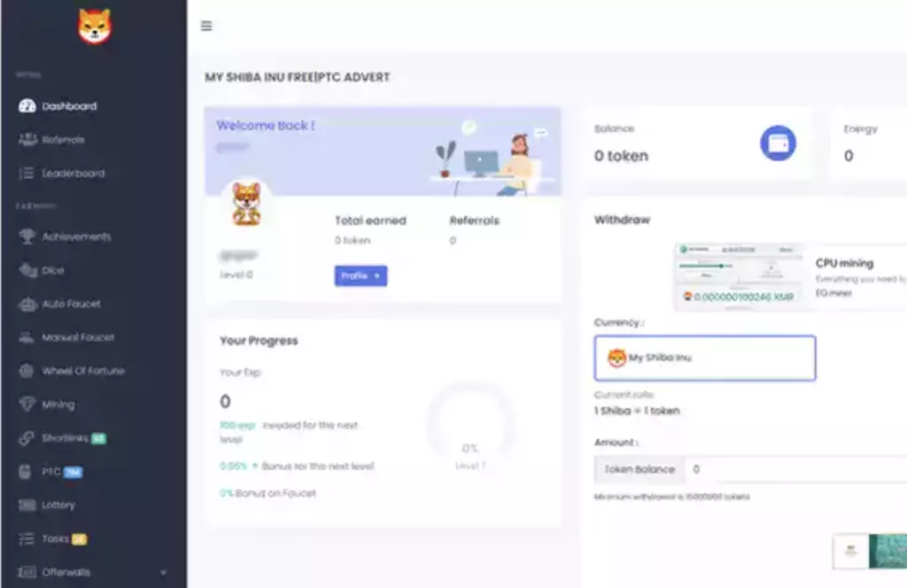Open the Dashboard menu item
Viewport: 907px width, 588px height.
click(x=69, y=105)
